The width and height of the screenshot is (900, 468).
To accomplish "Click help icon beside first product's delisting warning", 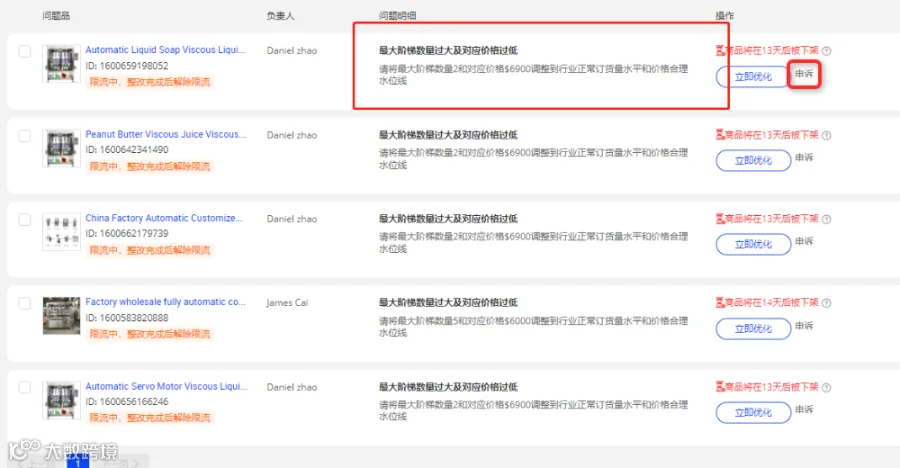I will (x=827, y=51).
